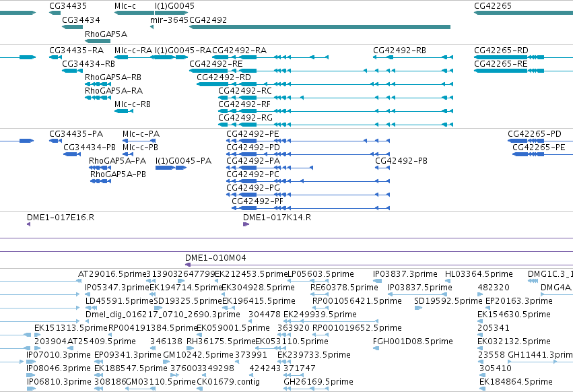573x392 pixels.
Task: Select the l(1)G0045 gene feature
Action: point(172,13)
